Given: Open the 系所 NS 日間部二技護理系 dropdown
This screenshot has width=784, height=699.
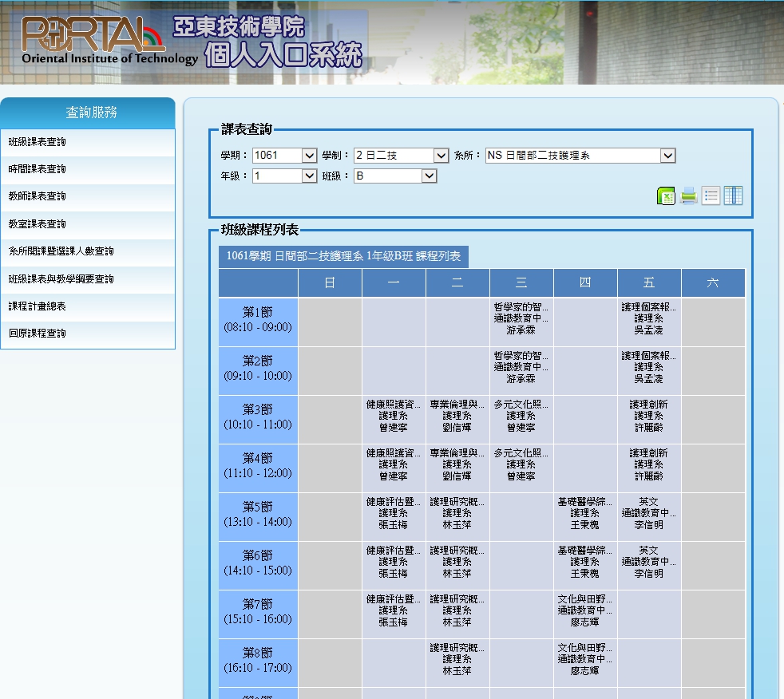Looking at the screenshot, I should [x=580, y=156].
